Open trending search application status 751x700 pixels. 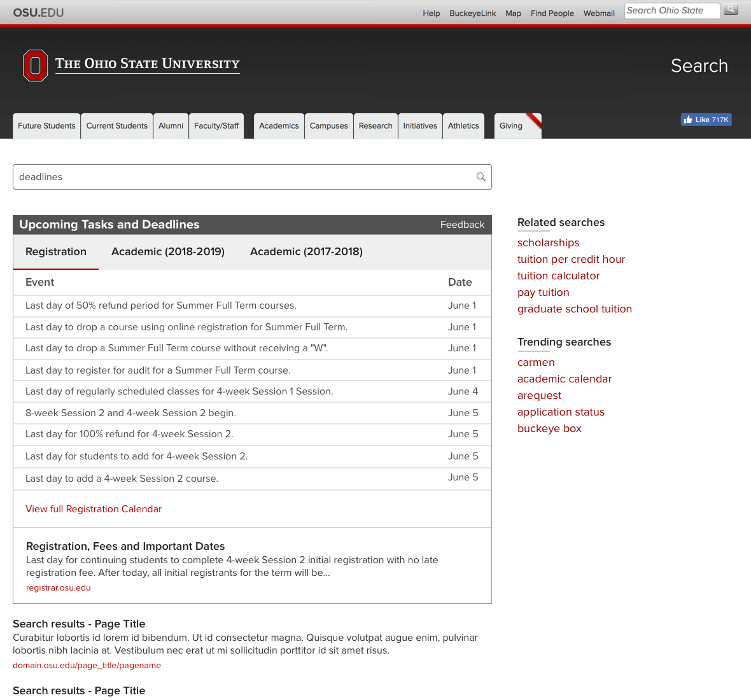561,412
